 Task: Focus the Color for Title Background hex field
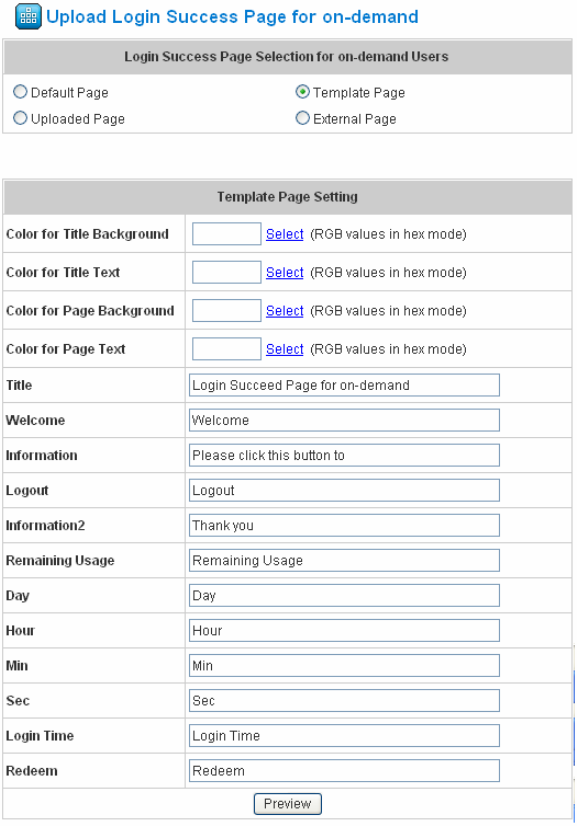(x=227, y=234)
